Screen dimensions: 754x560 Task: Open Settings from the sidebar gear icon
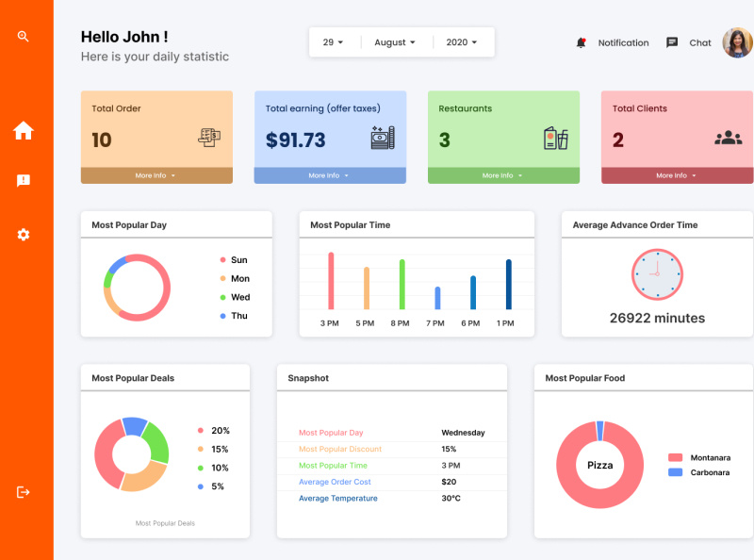click(23, 234)
